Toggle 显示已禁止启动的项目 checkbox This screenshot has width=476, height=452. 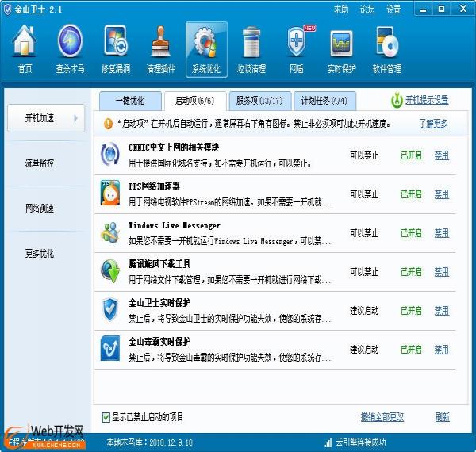pyautogui.click(x=107, y=417)
